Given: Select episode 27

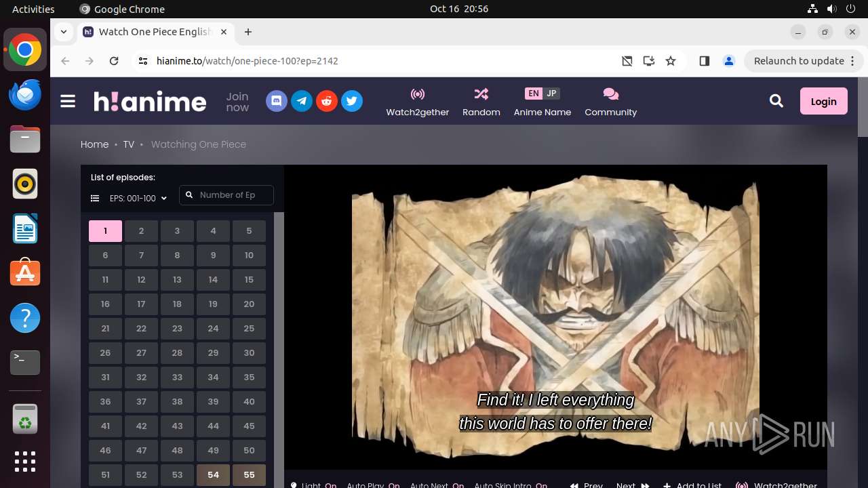Looking at the screenshot, I should click(141, 353).
